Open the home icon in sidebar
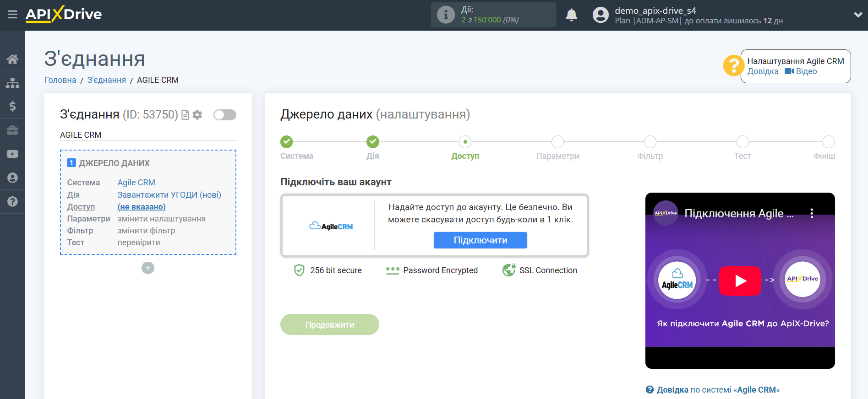868x399 pixels. point(12,59)
